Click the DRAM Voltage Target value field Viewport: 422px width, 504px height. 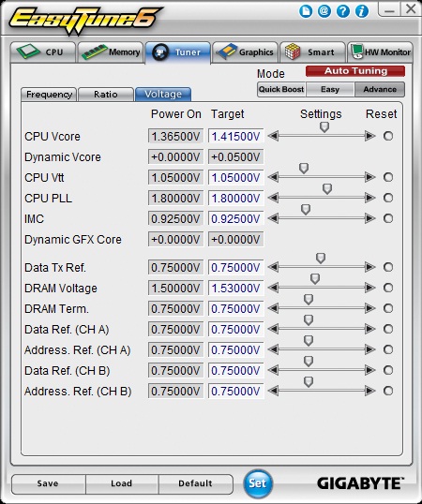(235, 288)
